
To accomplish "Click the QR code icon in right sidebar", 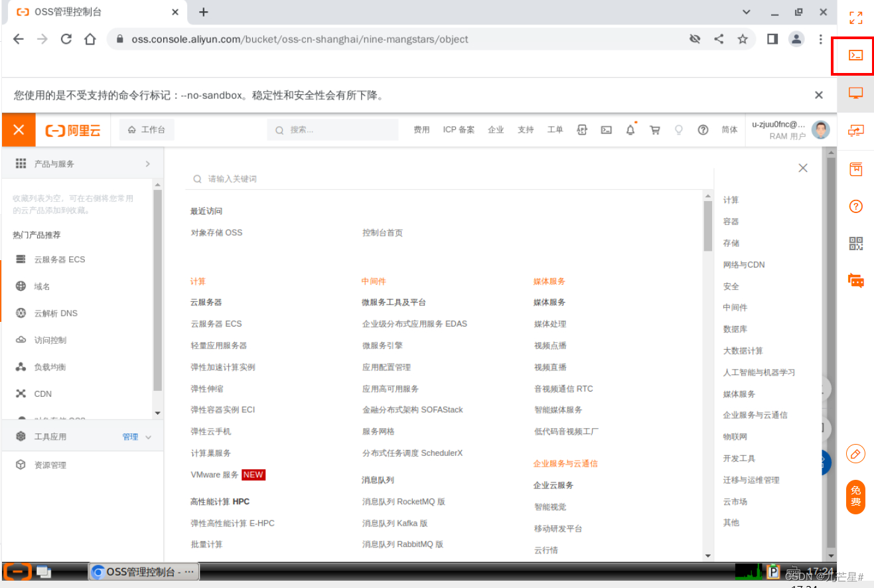I will 856,244.
